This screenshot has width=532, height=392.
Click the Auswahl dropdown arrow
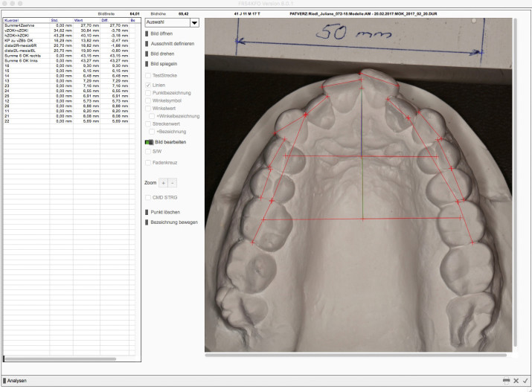pos(194,23)
